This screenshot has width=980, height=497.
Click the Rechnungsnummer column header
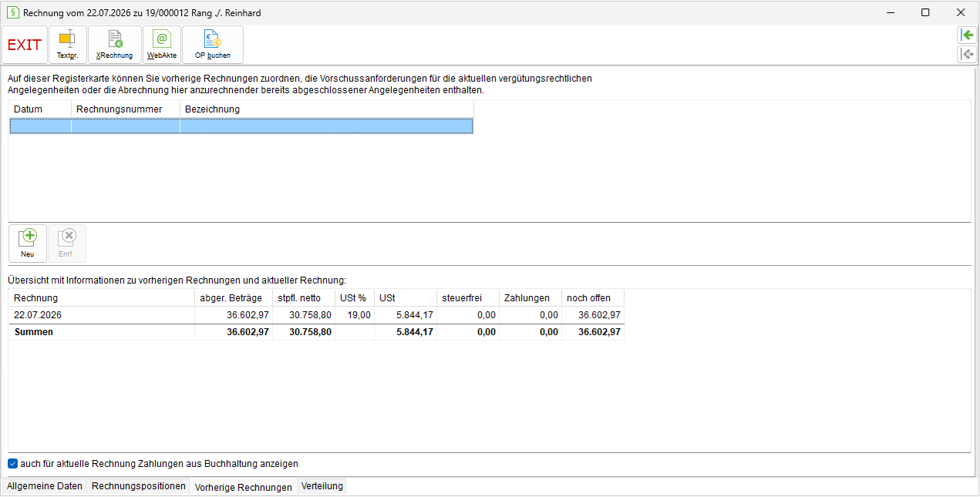[126, 109]
